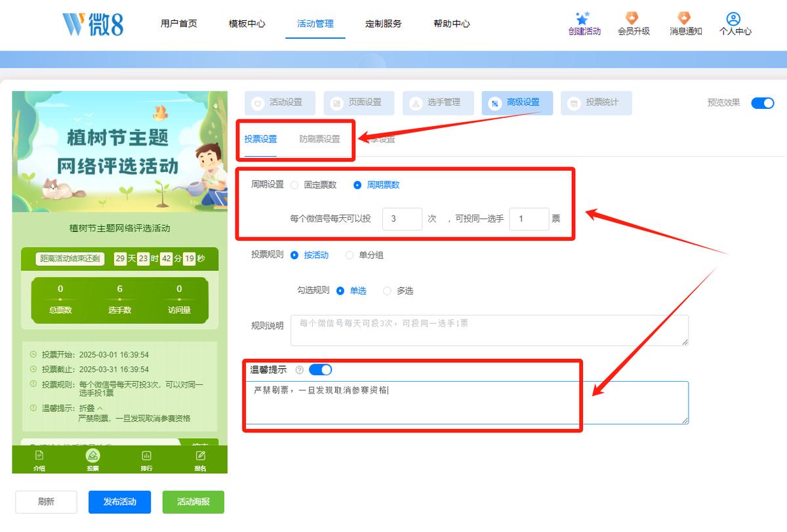Choose 单选 selection rule

click(340, 291)
